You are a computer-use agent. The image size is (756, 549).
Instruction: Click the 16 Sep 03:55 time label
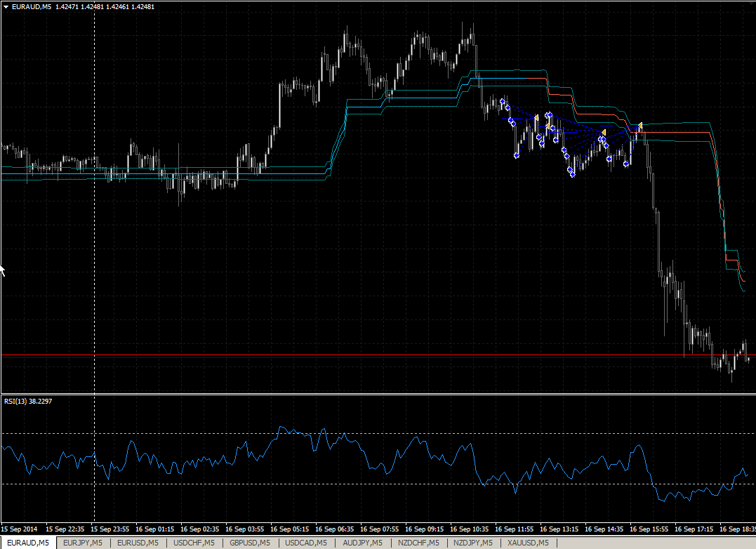[x=244, y=529]
